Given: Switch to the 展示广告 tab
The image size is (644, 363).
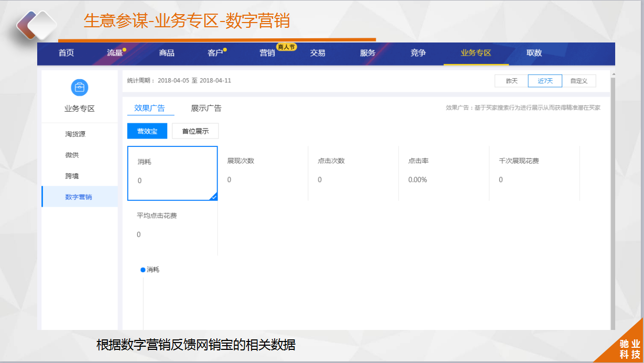Looking at the screenshot, I should 206,108.
